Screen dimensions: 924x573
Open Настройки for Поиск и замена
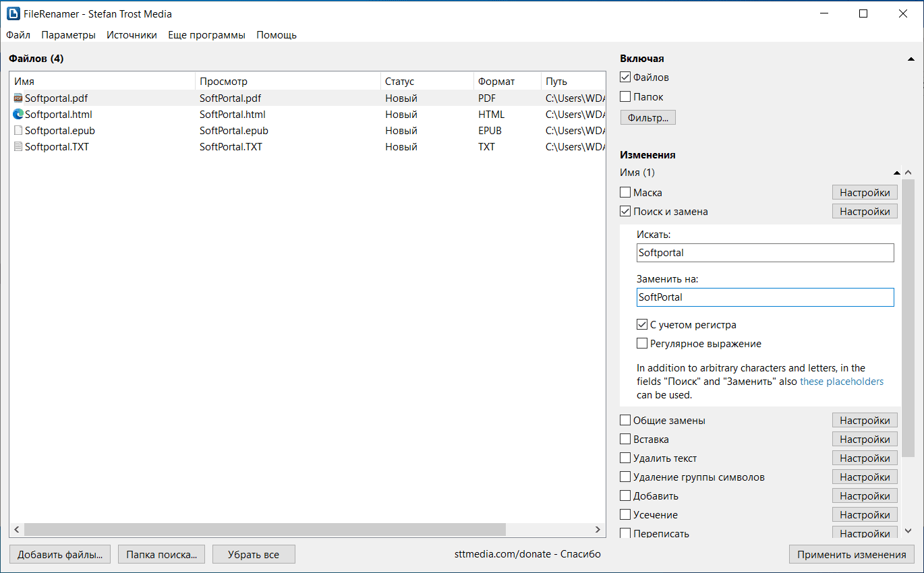[865, 212]
